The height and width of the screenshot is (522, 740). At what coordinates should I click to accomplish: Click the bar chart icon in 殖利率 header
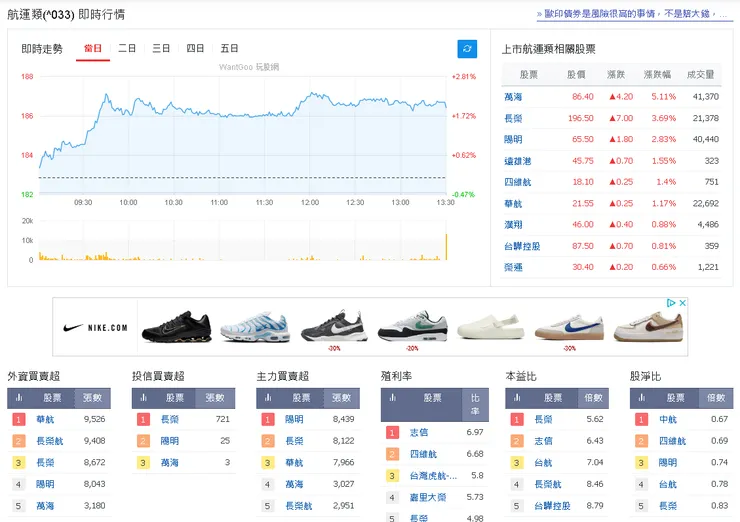tap(393, 398)
